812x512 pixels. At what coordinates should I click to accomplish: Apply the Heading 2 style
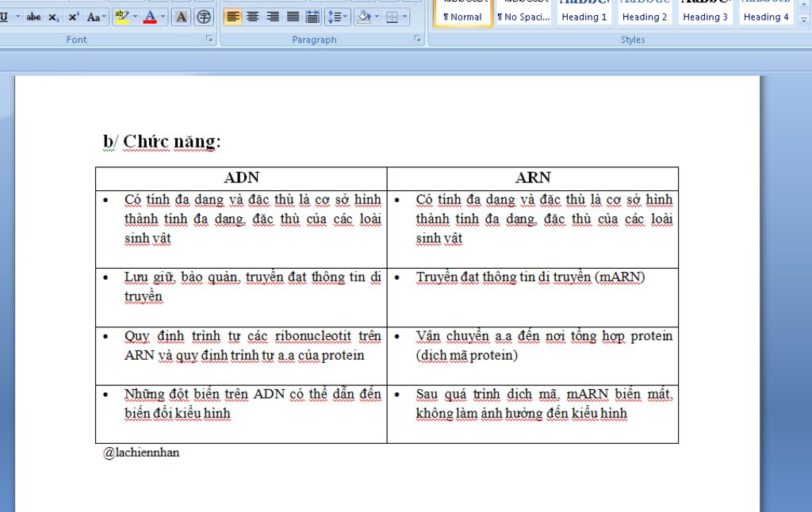pos(645,13)
